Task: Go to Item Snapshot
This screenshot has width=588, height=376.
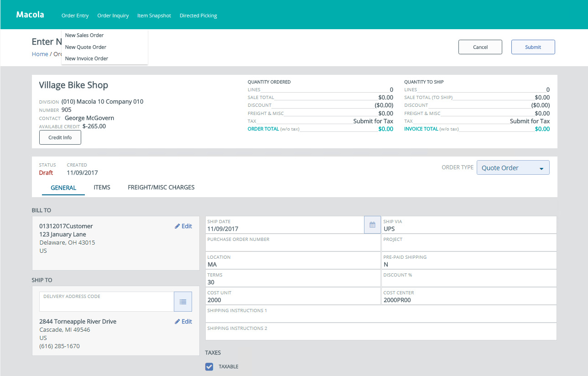Action: tap(154, 16)
